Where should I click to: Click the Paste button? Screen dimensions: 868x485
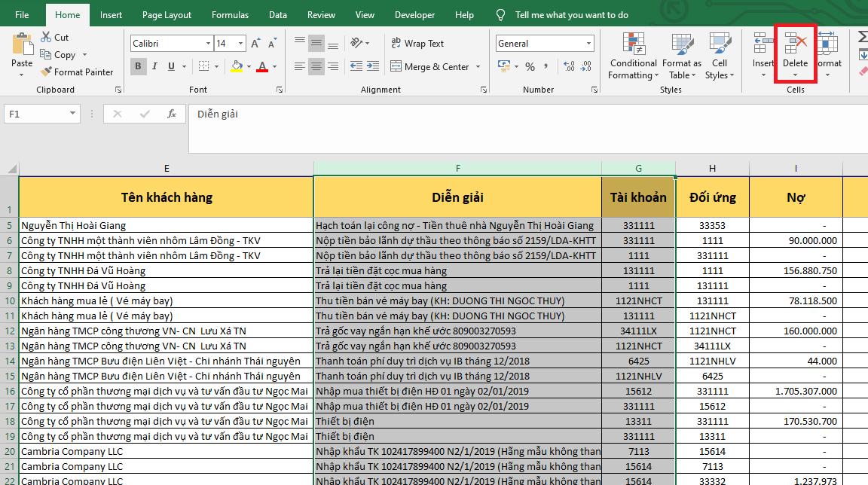coord(22,48)
